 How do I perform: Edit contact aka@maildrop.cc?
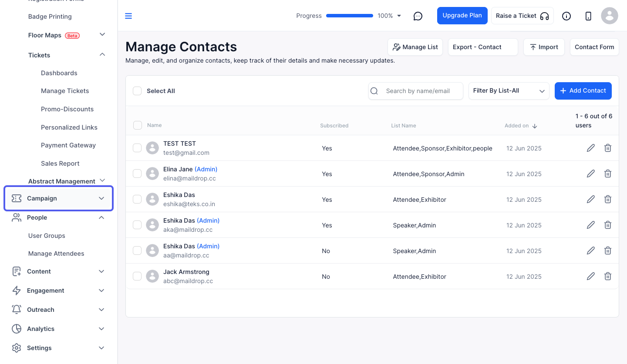pyautogui.click(x=591, y=225)
